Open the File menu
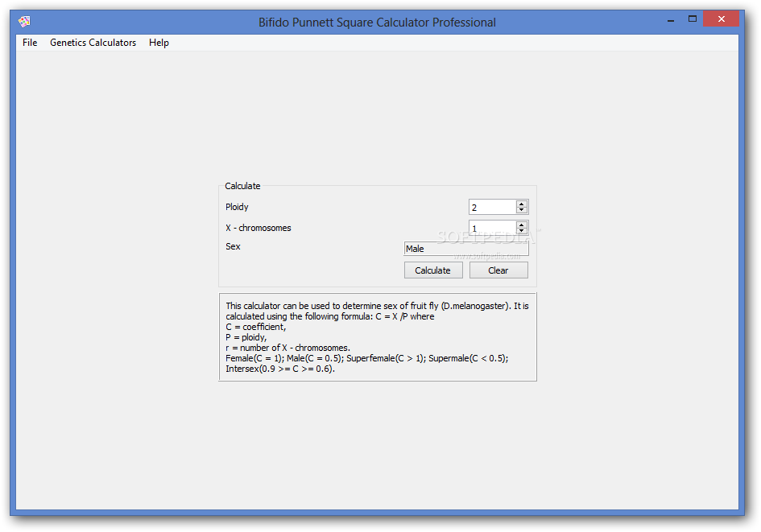The image size is (761, 532). pyautogui.click(x=30, y=43)
